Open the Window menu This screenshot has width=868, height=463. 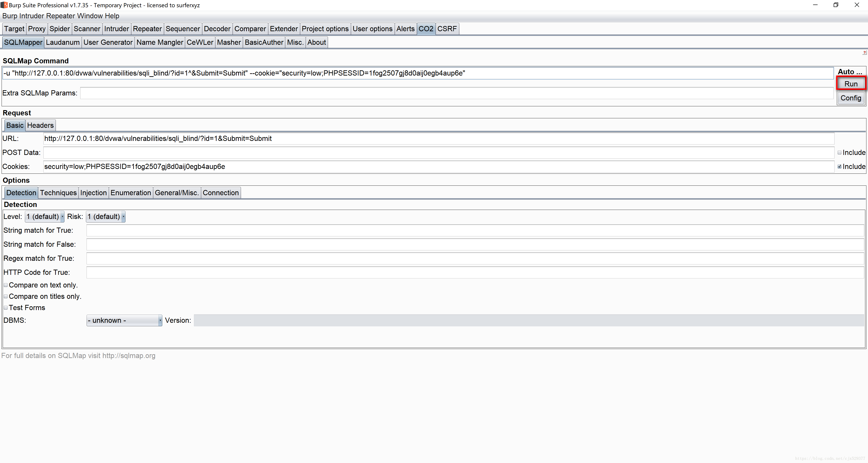tap(90, 16)
